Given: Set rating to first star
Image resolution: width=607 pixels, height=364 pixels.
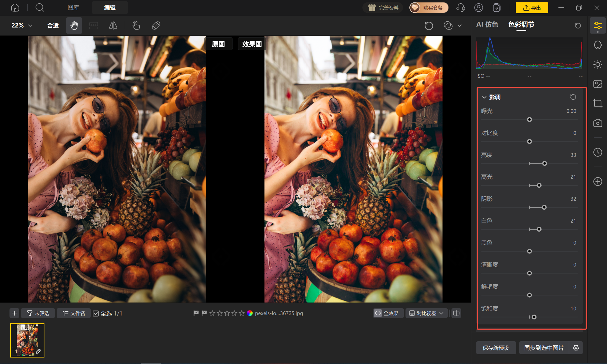Looking at the screenshot, I should point(212,313).
